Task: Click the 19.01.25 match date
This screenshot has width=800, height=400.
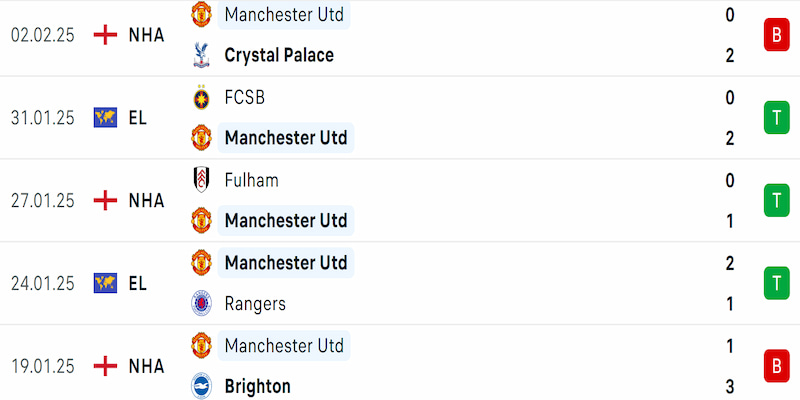Action: [x=43, y=366]
